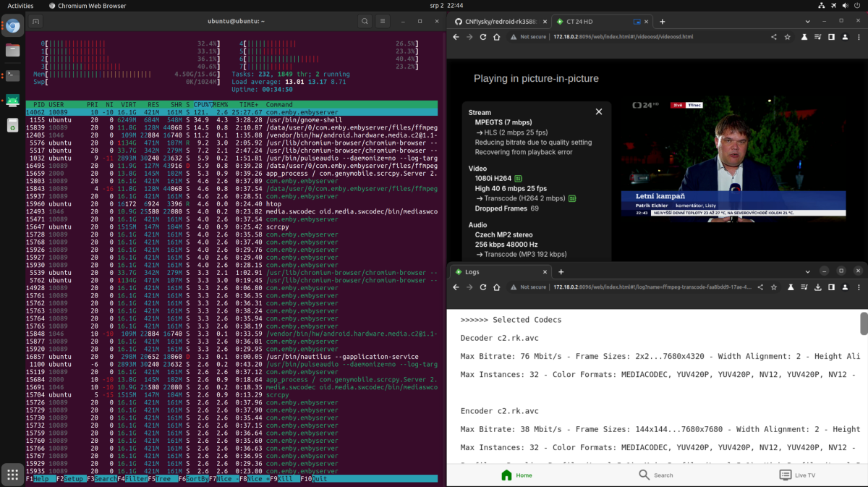Open terminal search with magnifier icon
Viewport: 868px width, 487px height.
(x=365, y=22)
